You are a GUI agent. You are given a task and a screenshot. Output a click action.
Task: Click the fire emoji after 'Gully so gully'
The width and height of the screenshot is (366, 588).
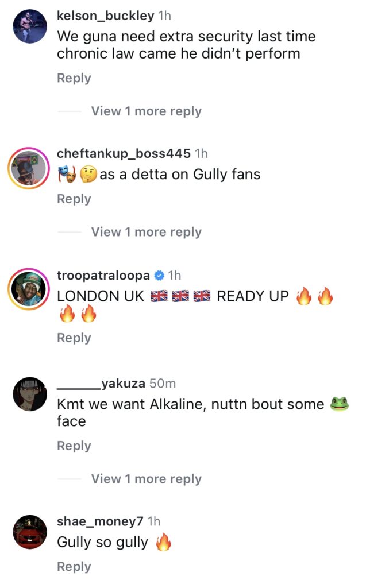tap(163, 542)
